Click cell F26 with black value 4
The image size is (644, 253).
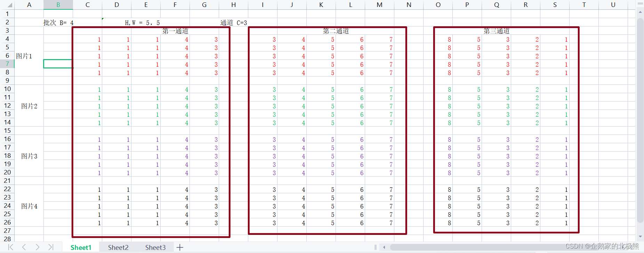(x=175, y=222)
